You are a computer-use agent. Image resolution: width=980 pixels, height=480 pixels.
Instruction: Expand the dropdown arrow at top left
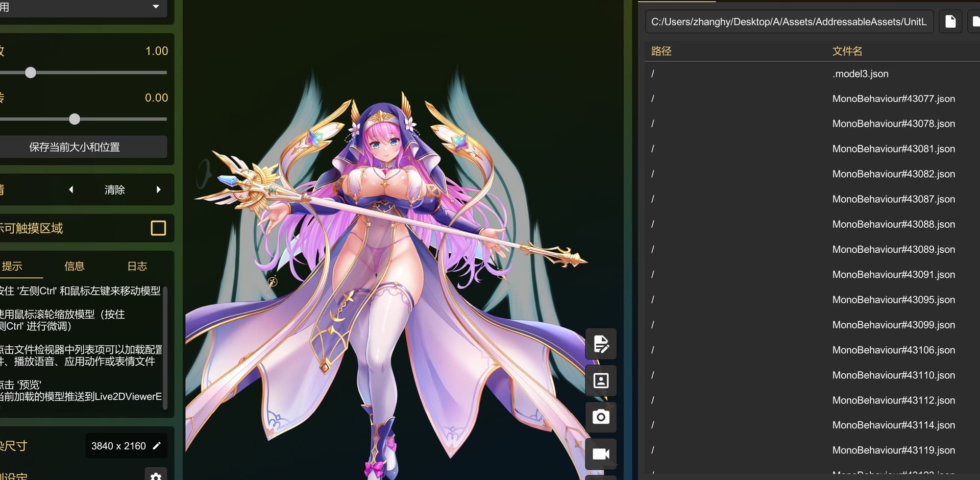pyautogui.click(x=156, y=7)
